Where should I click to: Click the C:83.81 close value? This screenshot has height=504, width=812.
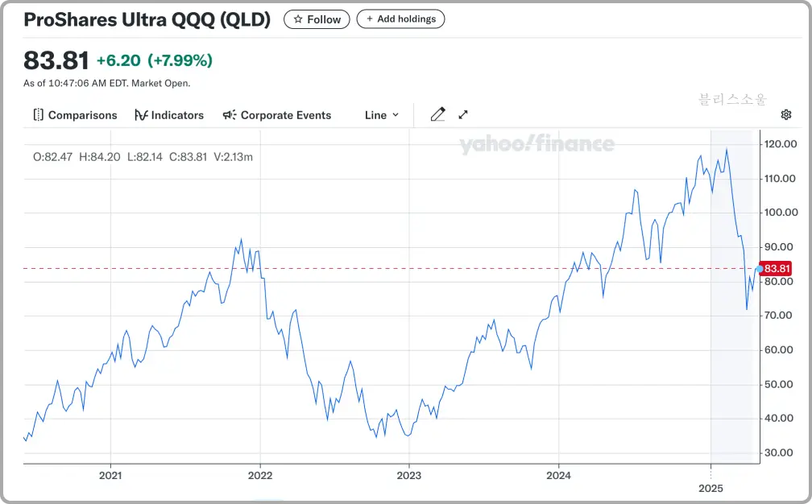(188, 157)
